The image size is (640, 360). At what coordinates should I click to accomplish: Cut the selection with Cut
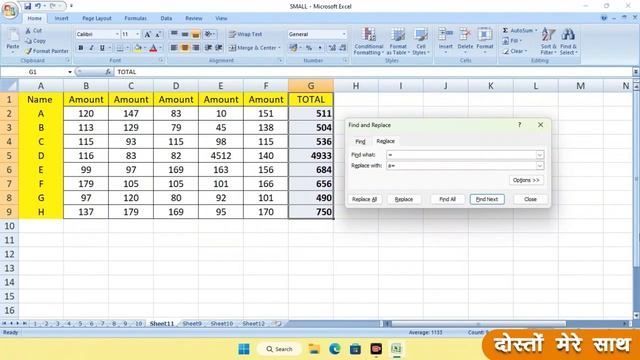(x=33, y=31)
